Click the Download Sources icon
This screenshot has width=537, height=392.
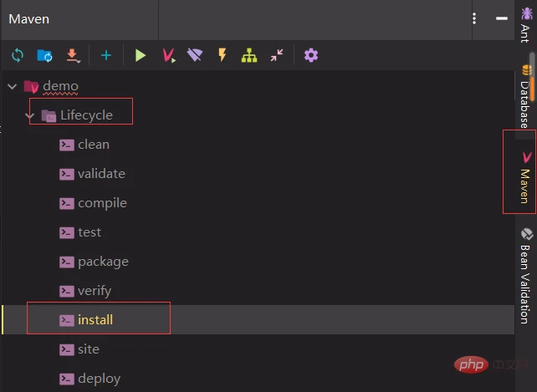pos(73,55)
